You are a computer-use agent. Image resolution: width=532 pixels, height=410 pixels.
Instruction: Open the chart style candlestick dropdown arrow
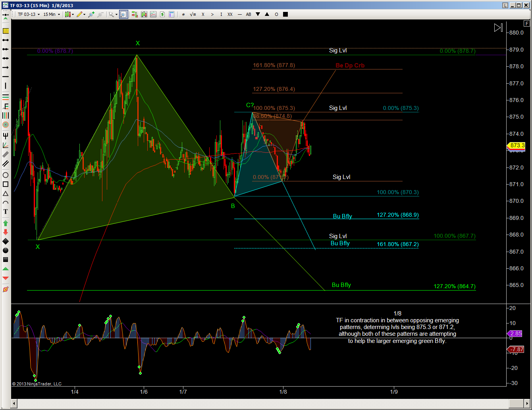tap(73, 14)
